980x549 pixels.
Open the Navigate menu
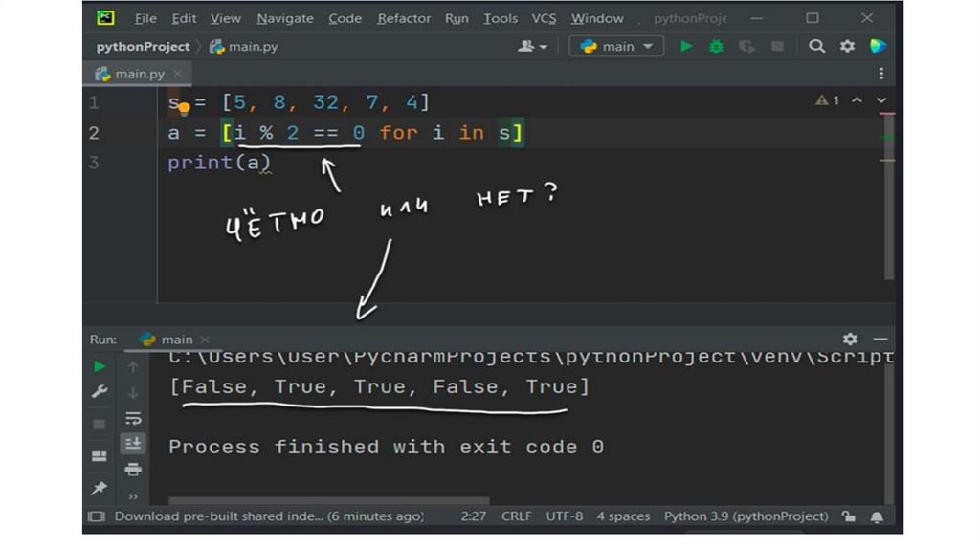pyautogui.click(x=285, y=19)
